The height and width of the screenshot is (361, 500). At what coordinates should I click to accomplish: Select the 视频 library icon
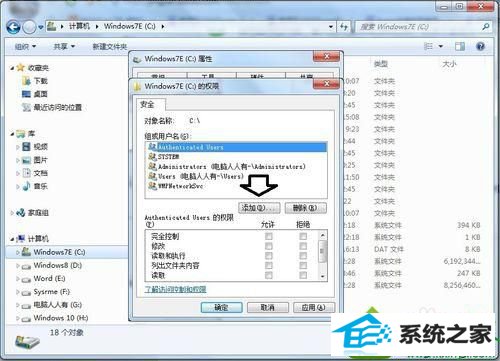pyautogui.click(x=26, y=146)
